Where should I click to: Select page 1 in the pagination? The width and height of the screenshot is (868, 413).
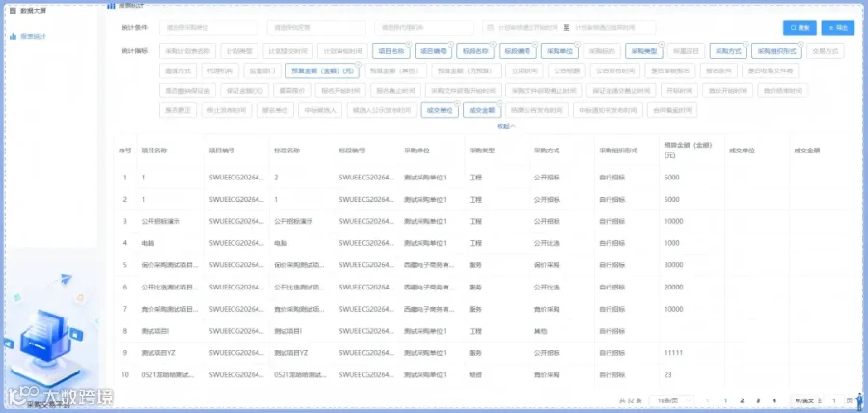click(725, 400)
